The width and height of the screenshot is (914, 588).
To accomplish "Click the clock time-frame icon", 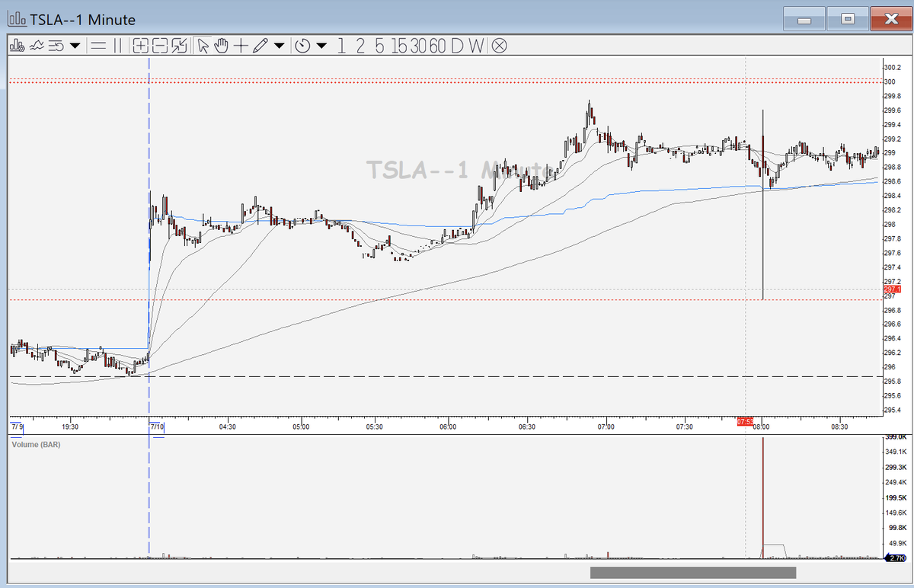I will pyautogui.click(x=302, y=46).
